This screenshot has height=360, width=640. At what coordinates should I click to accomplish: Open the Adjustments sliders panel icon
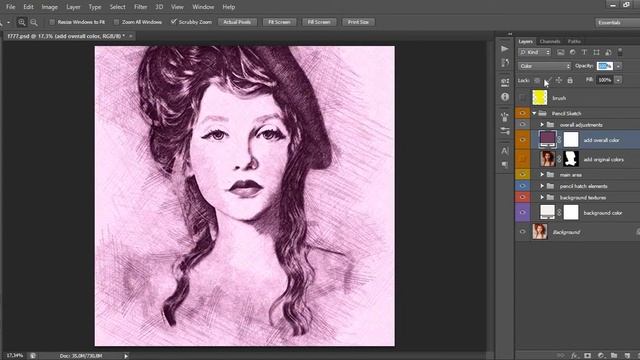505,131
